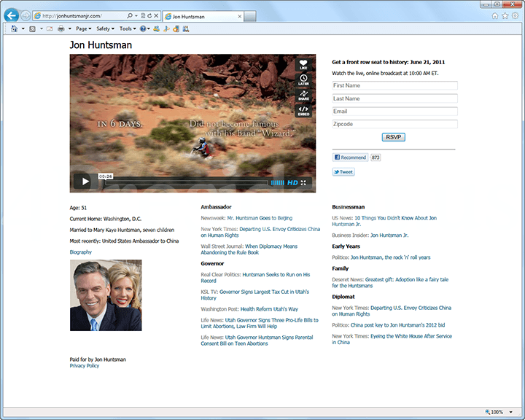Open the Privacy Policy link

pos(85,366)
